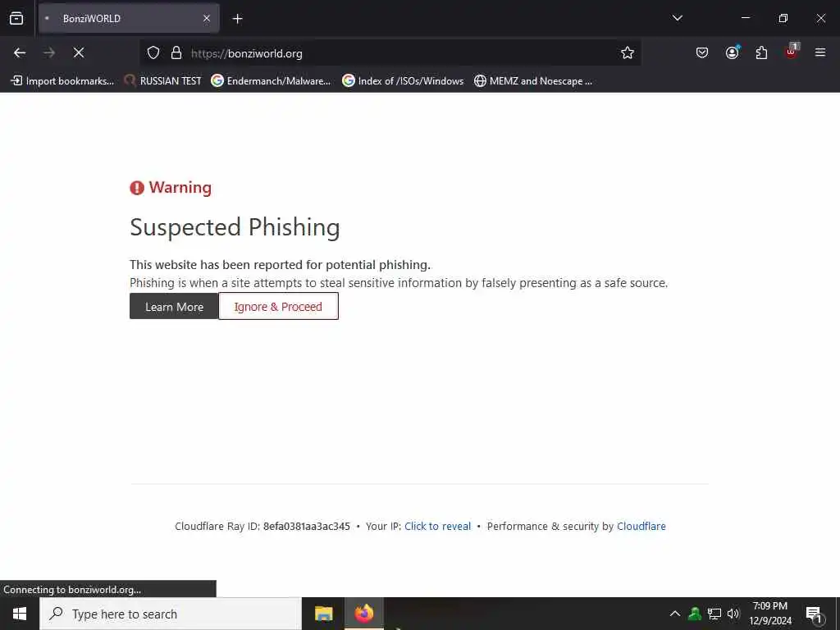Open a new tab with plus icon
The width and height of the screenshot is (840, 630).
coord(237,19)
